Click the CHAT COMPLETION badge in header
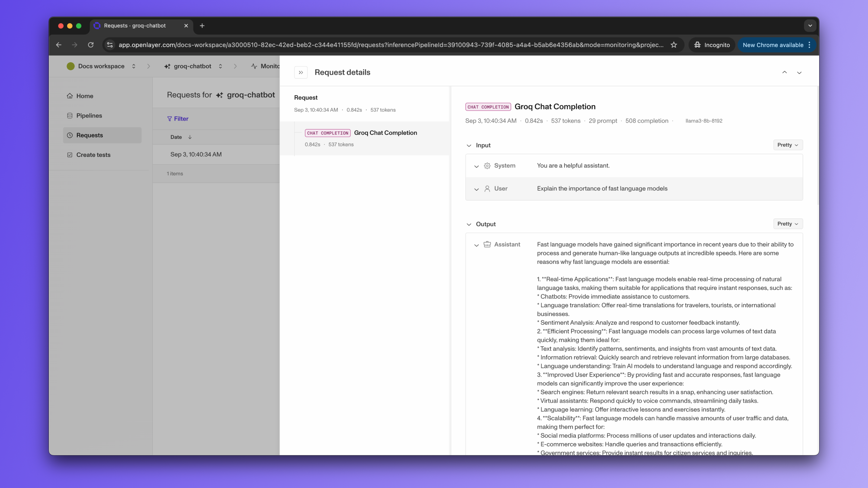868x488 pixels. pyautogui.click(x=488, y=107)
